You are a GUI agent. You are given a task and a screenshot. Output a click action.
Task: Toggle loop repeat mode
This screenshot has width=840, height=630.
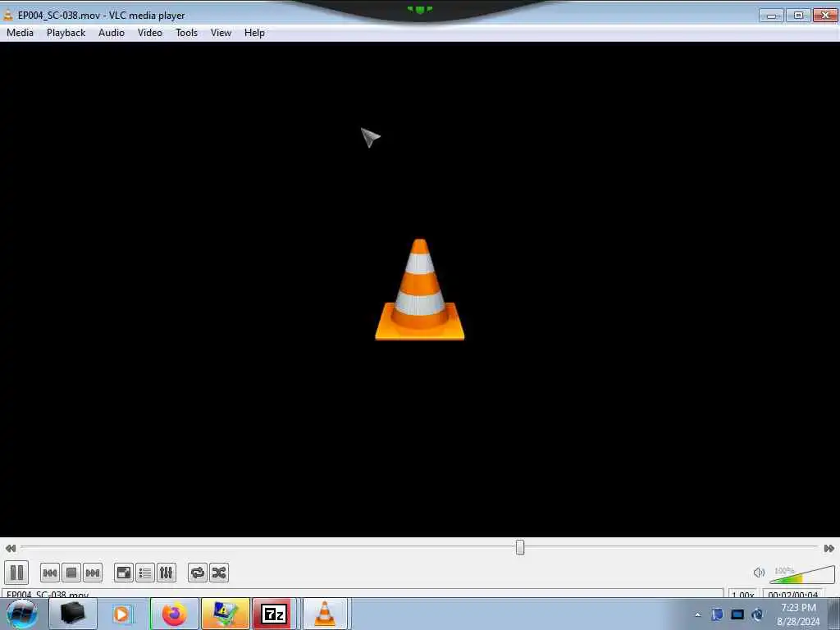click(198, 573)
